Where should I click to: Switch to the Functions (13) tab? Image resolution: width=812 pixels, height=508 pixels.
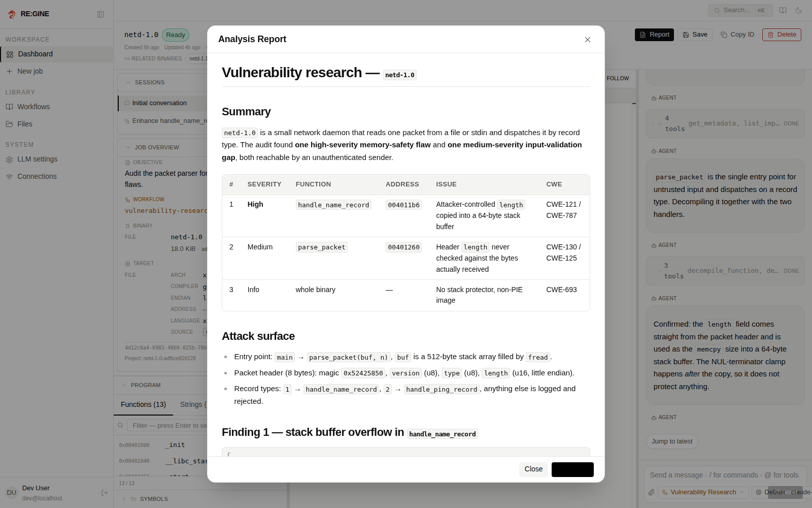point(143,404)
